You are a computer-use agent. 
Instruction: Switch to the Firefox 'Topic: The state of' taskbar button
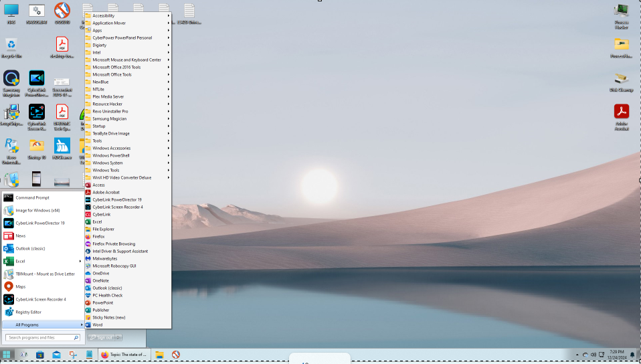tap(124, 355)
